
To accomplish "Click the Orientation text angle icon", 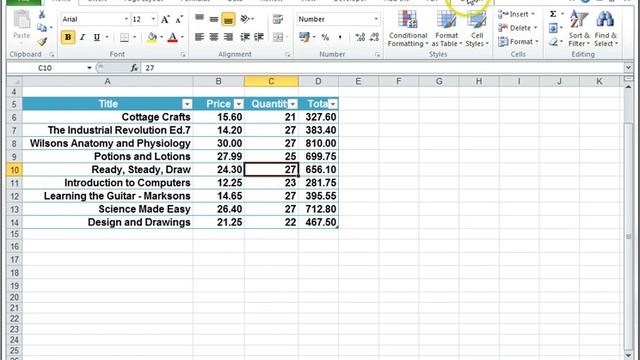I will pos(245,19).
